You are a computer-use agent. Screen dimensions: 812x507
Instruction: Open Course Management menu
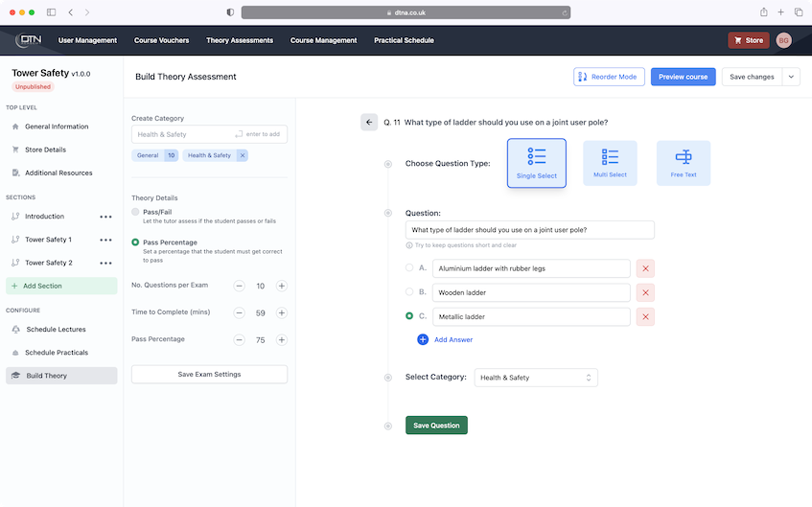(x=324, y=40)
